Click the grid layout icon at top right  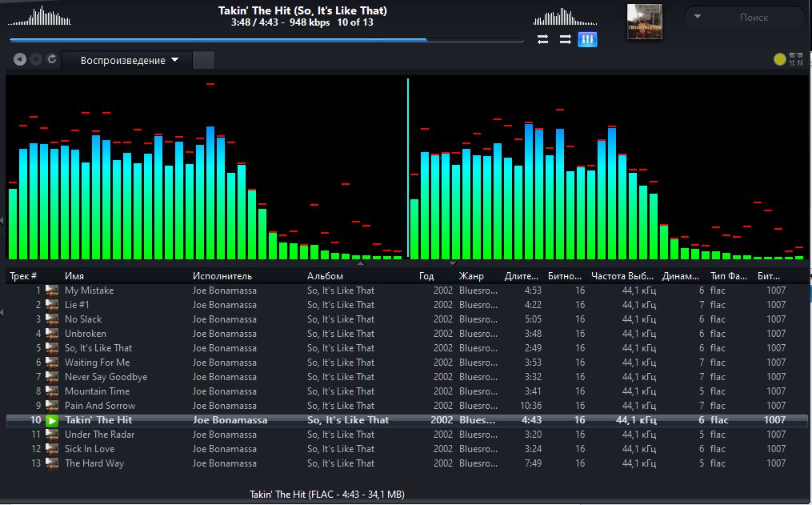pyautogui.click(x=796, y=59)
